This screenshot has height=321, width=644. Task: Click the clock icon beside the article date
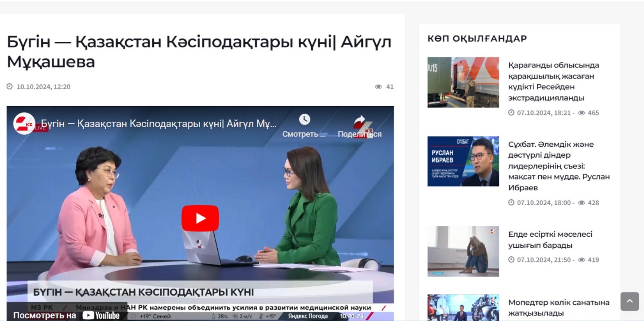[x=10, y=87]
